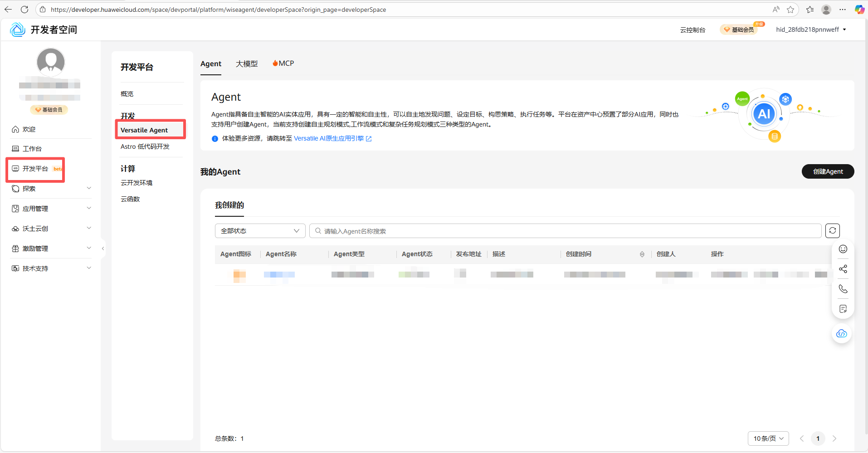
Task: Switch to the MCP tab
Action: pyautogui.click(x=283, y=63)
